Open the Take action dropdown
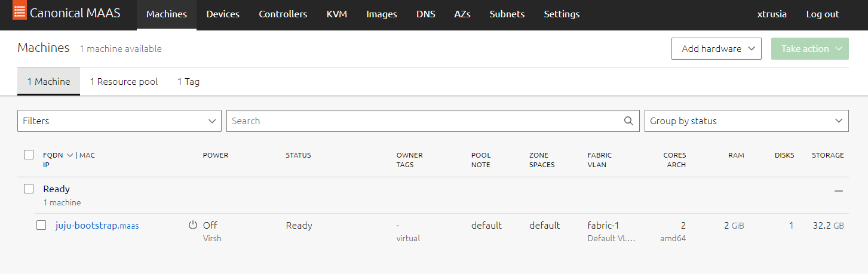Screen dimensions: 868x274 click(x=809, y=49)
